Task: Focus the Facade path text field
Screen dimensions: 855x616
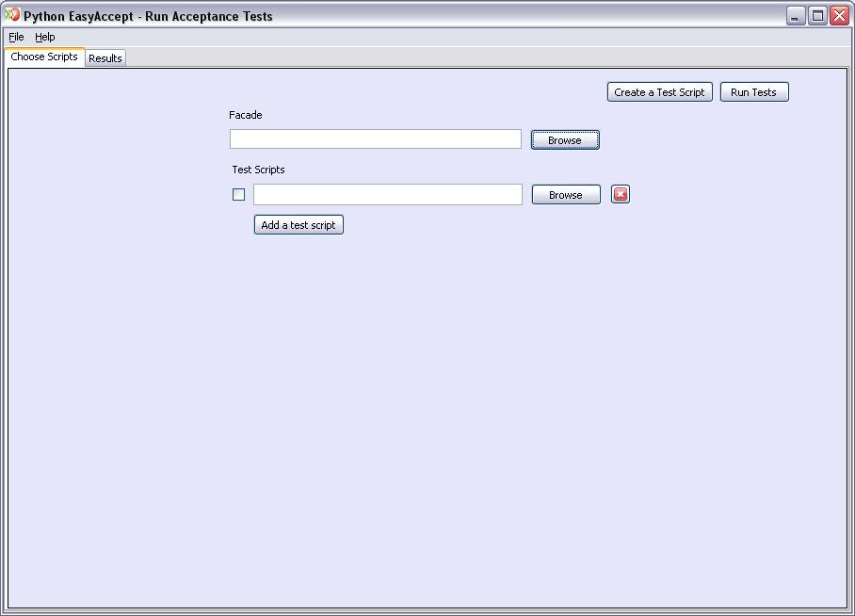Action: [375, 139]
